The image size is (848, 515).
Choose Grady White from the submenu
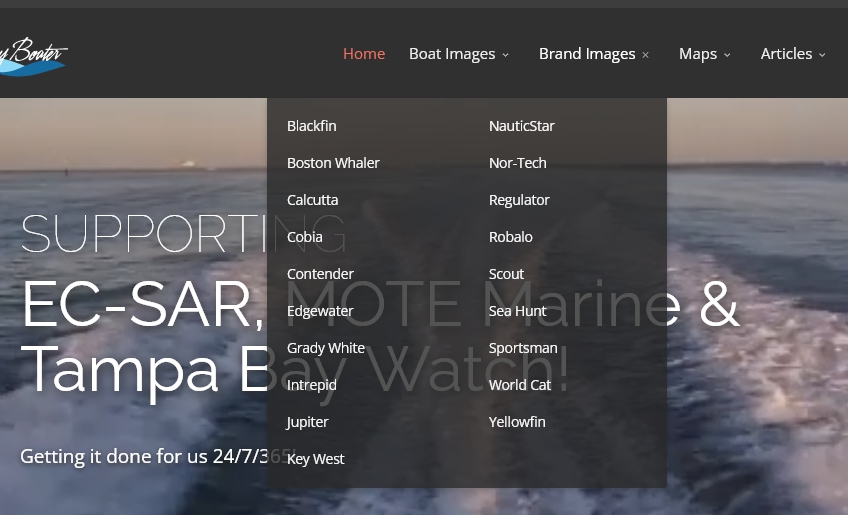[x=326, y=348]
